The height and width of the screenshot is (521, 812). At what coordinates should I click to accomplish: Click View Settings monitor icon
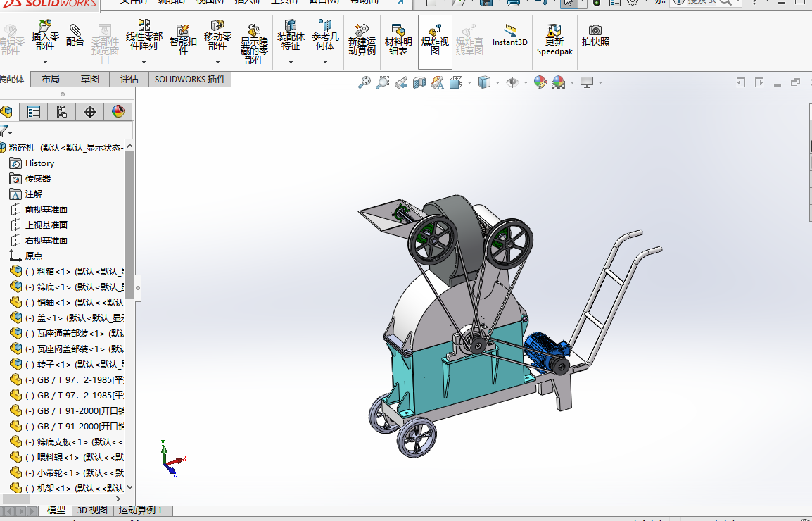tap(587, 82)
